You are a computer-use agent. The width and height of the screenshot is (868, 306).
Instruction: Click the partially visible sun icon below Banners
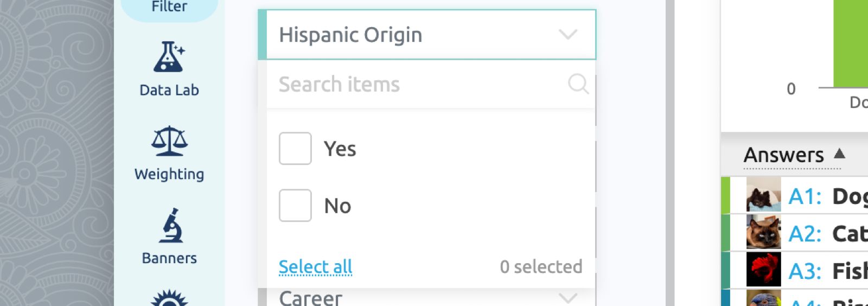tap(169, 298)
